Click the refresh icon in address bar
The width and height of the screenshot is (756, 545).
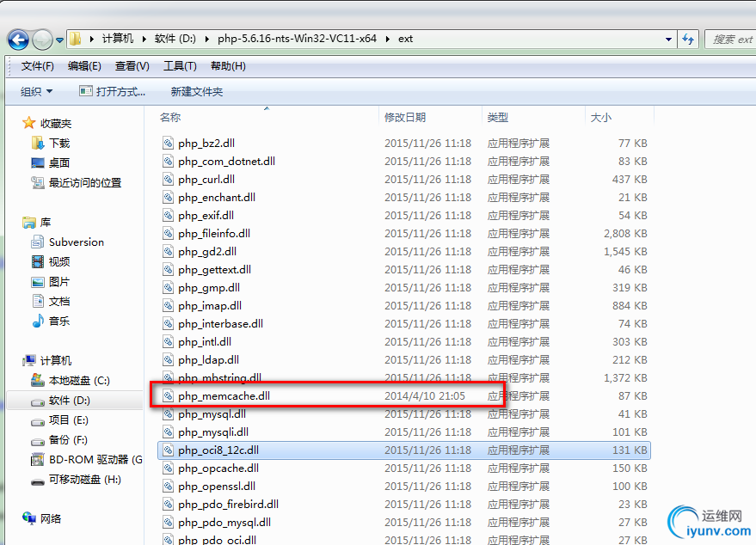tap(686, 39)
